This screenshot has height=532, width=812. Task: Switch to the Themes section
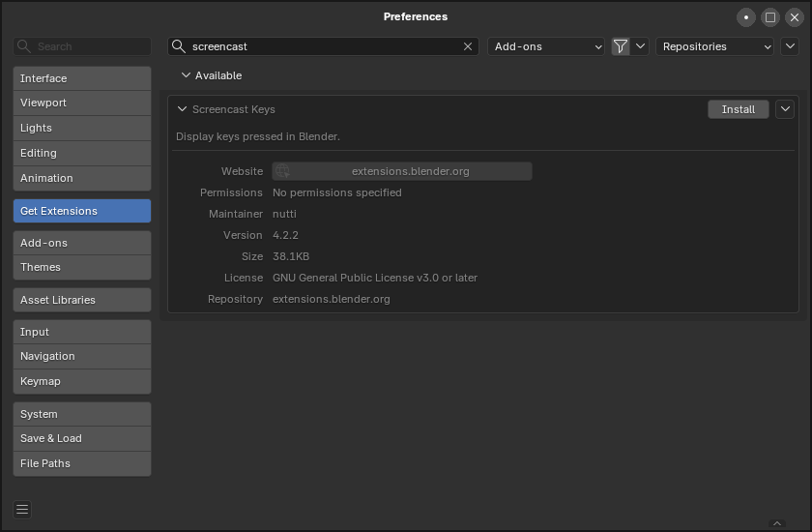pos(82,267)
